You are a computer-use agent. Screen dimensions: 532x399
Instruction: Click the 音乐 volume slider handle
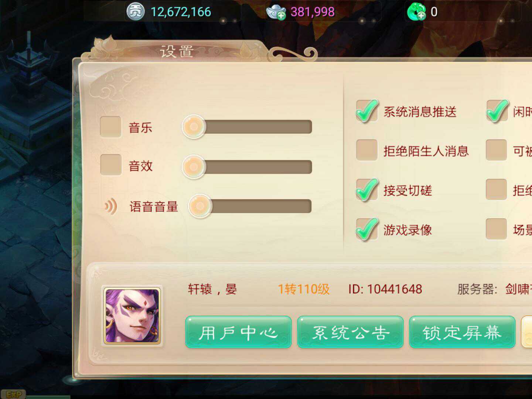(x=194, y=127)
